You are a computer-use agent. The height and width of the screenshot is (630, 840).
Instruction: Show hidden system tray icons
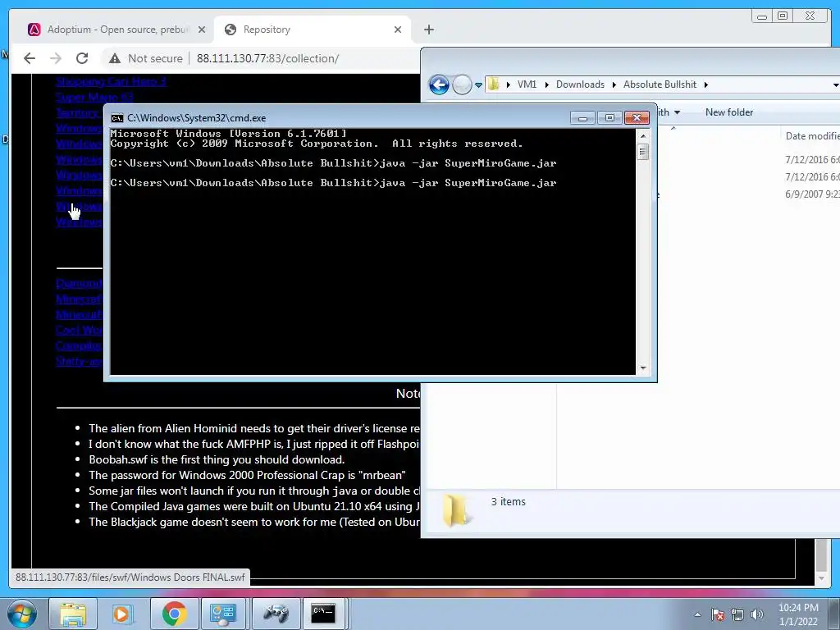click(x=697, y=614)
